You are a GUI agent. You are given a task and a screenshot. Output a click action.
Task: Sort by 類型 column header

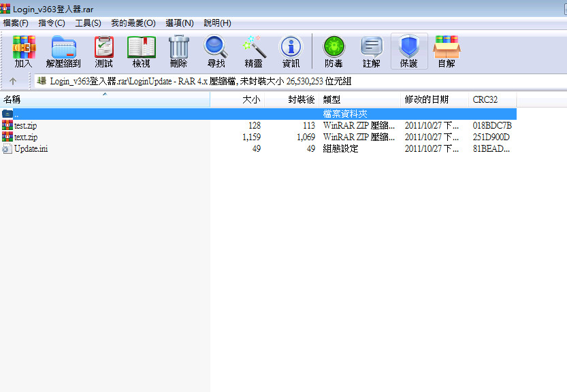tap(359, 99)
